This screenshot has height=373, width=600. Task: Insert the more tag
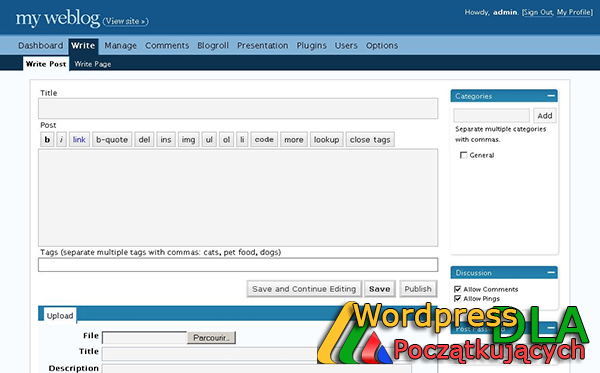point(294,140)
